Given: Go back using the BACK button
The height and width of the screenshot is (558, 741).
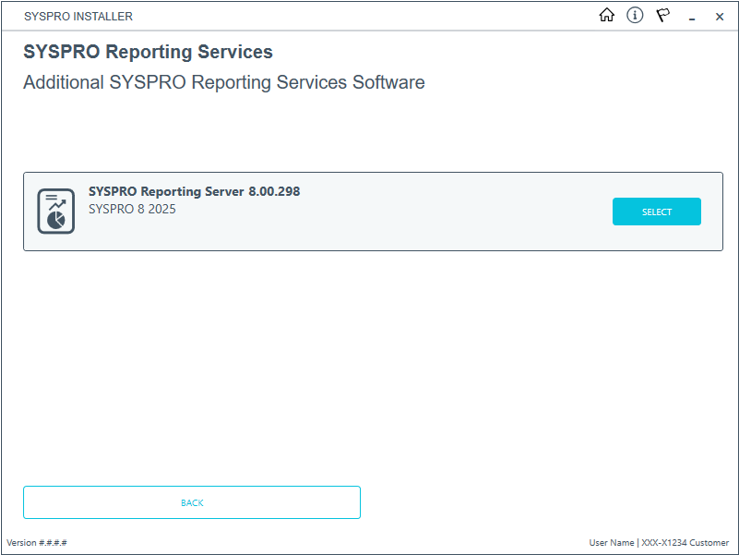Looking at the screenshot, I should [x=192, y=502].
